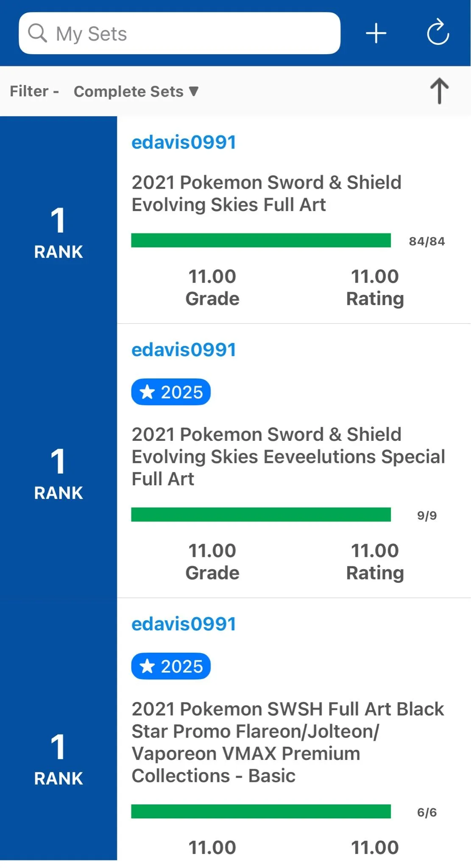Tap the plus icon to add a set
Viewport: 471px width, 868px height.
click(x=376, y=33)
